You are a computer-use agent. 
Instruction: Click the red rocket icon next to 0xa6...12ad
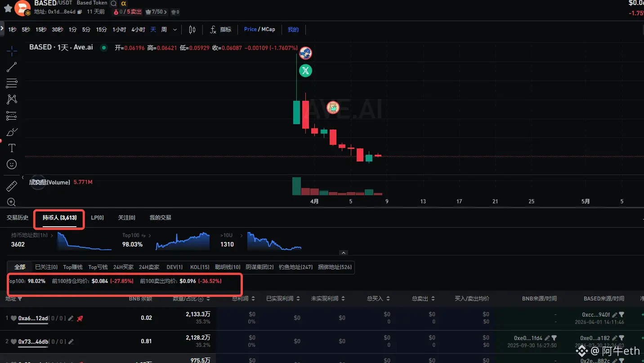tap(80, 318)
